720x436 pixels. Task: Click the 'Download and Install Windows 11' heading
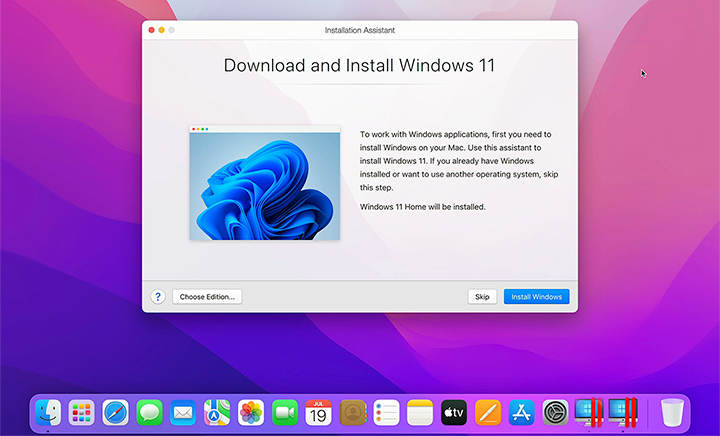click(x=360, y=65)
